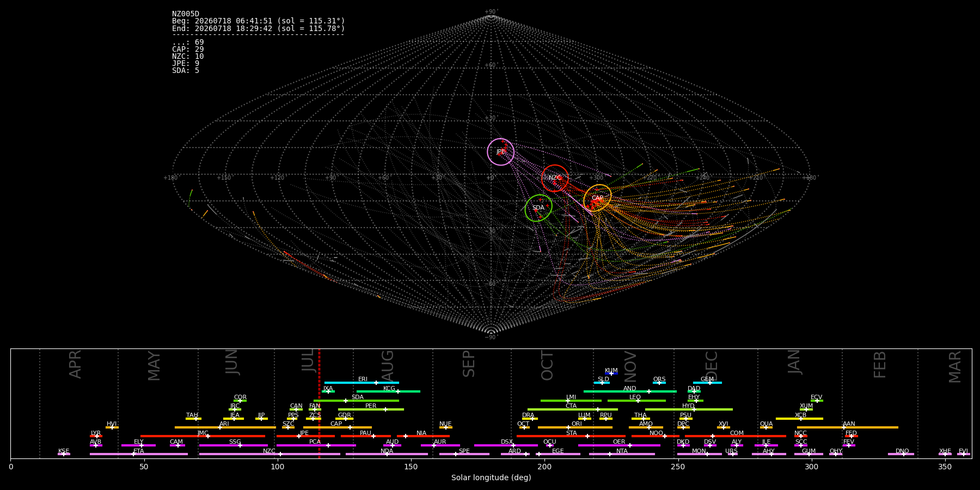Image resolution: width=980 pixels, height=490 pixels.
Task: Click the XCB yellow bar in the timeline
Action: [799, 419]
